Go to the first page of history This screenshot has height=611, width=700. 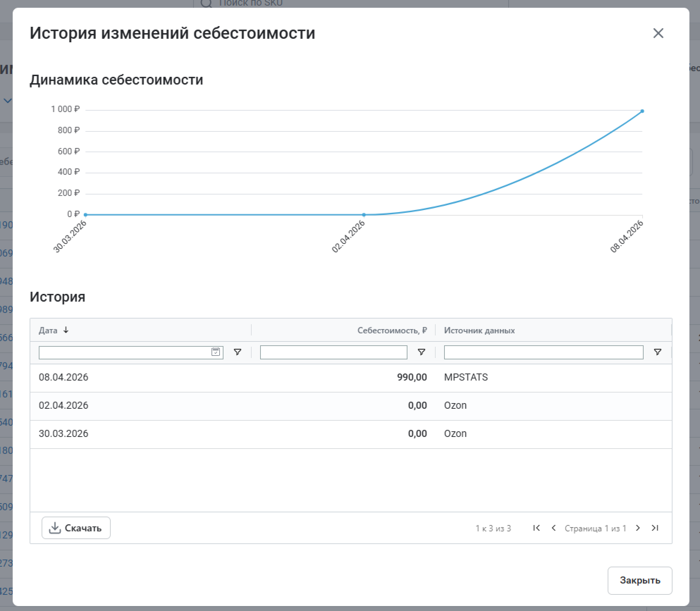tap(536, 528)
